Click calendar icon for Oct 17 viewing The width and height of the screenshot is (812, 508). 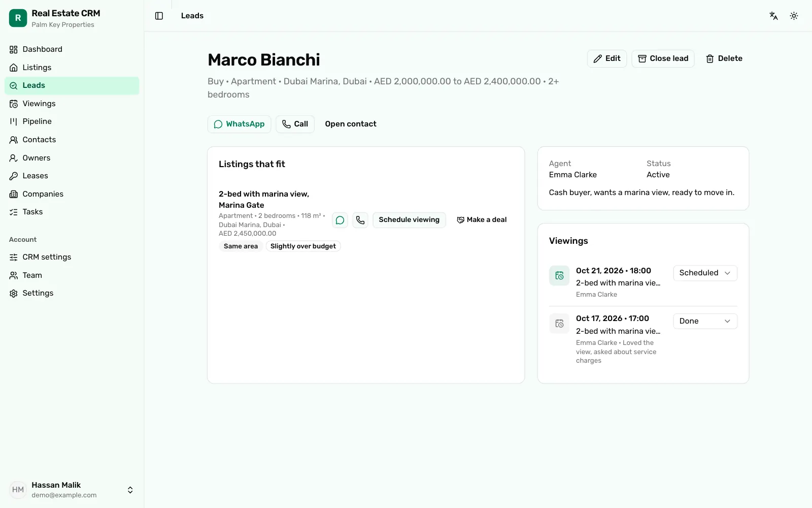559,324
